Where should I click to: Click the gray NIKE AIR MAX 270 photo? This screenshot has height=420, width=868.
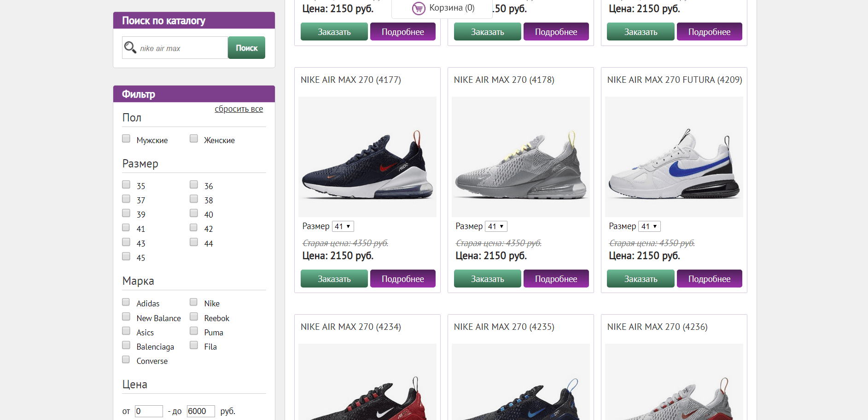(520, 156)
